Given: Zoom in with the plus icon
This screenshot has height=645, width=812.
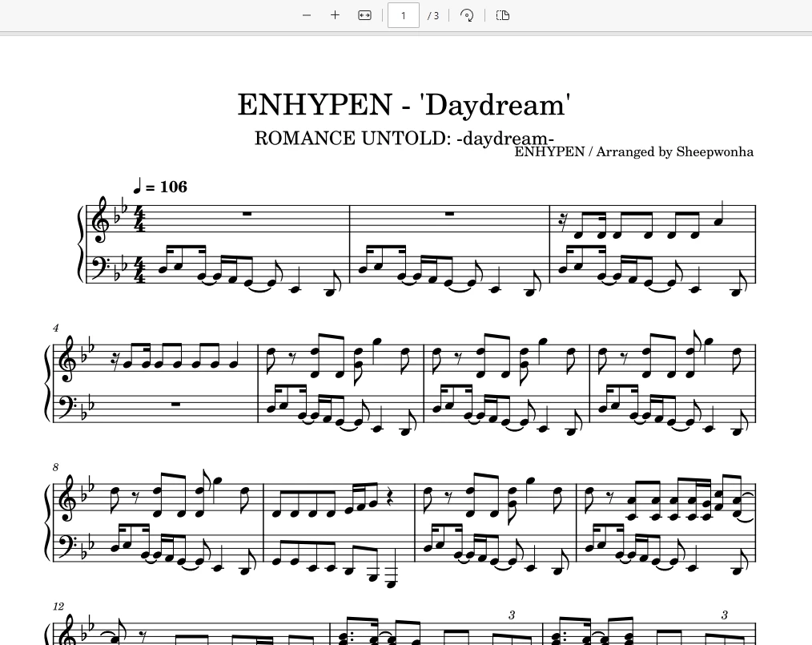Looking at the screenshot, I should (335, 15).
